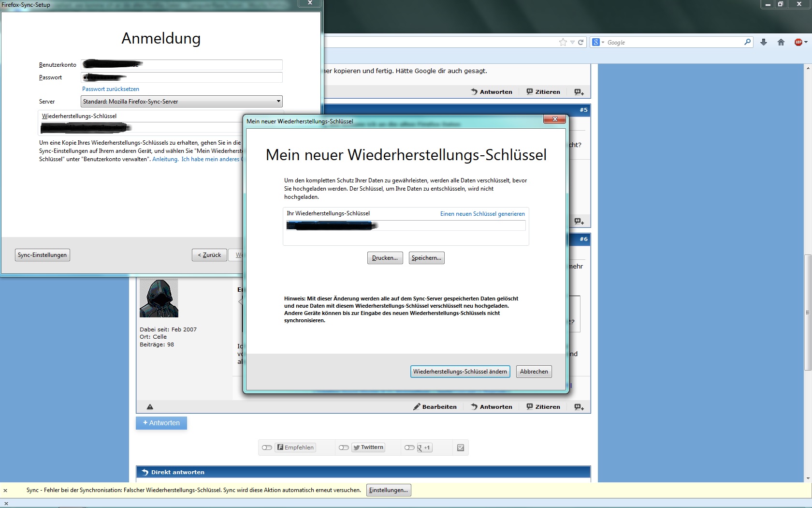Screen dimensions: 812x508
Task: Close the Mein neuer Wiederherstellungs-Schlüssel dialog
Action: (x=555, y=119)
